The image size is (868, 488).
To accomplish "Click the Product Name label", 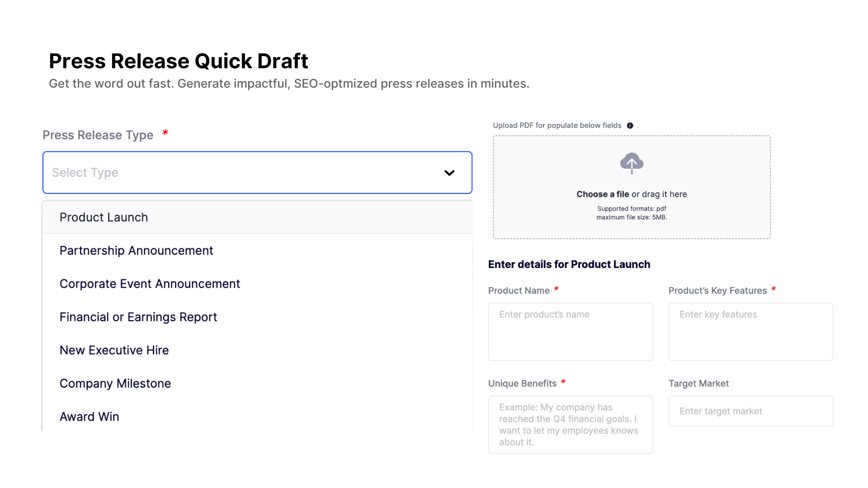I will tap(519, 291).
